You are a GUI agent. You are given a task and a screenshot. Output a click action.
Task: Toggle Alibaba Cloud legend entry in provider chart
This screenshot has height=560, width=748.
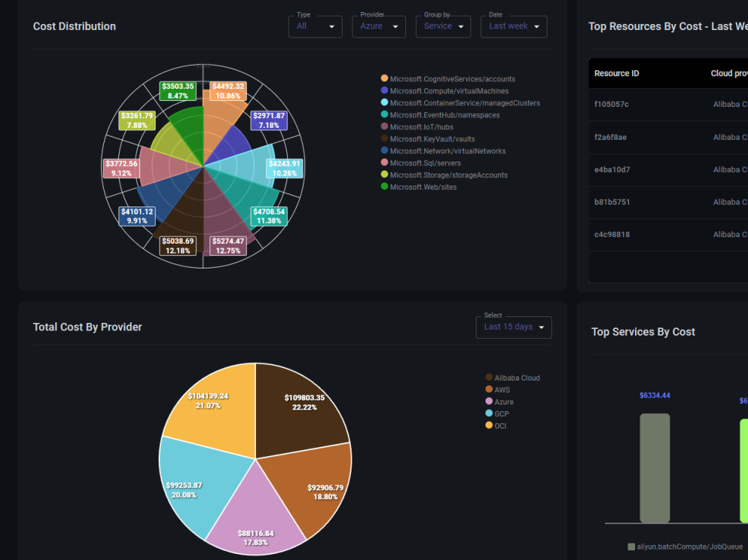coord(512,378)
